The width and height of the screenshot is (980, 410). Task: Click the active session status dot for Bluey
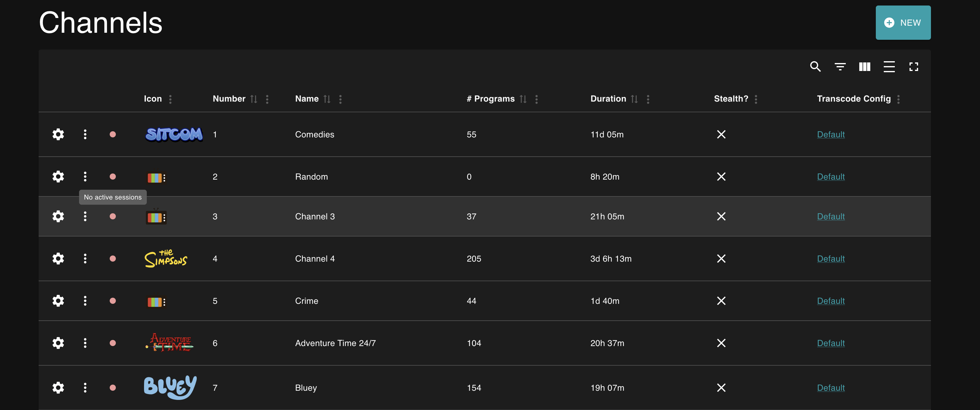pos(113,388)
